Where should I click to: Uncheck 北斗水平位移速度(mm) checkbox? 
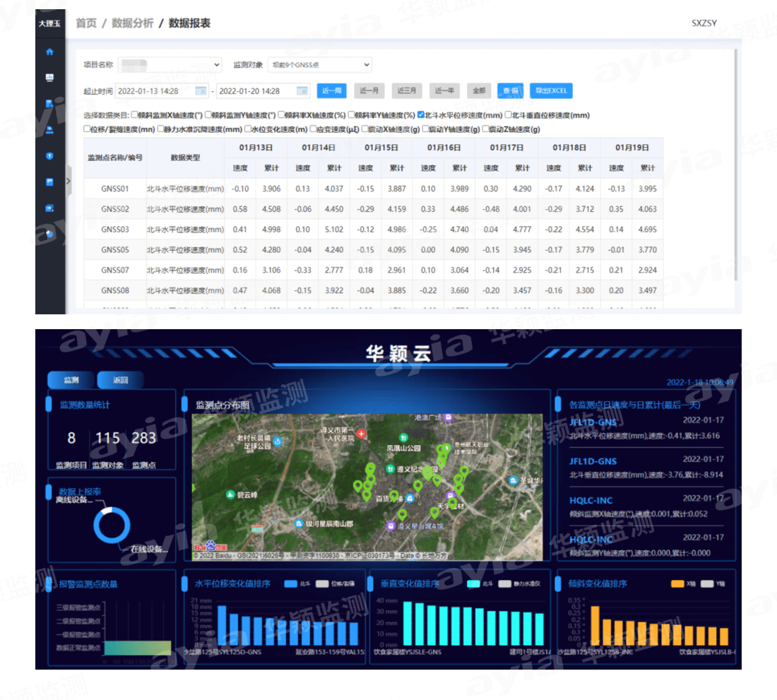tap(421, 115)
